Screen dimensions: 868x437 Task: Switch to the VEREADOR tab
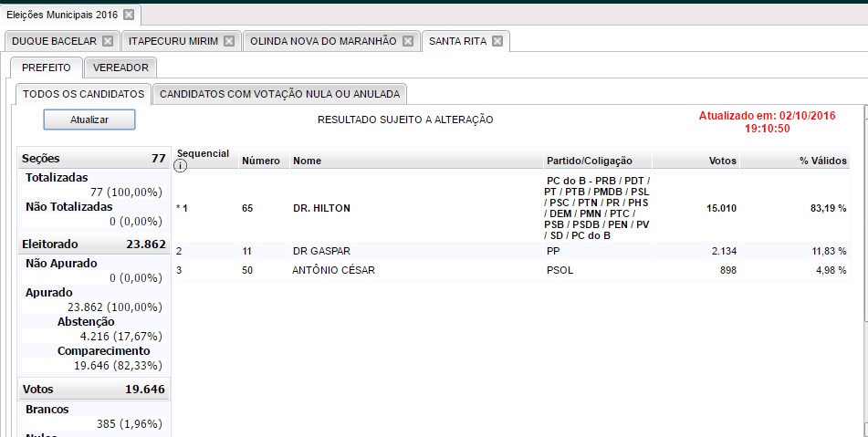point(121,68)
